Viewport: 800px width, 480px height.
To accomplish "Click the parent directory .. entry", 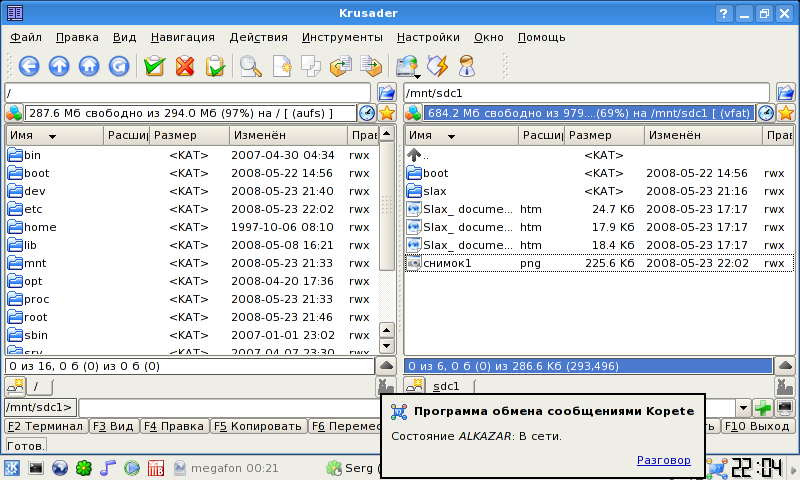I will (x=599, y=155).
